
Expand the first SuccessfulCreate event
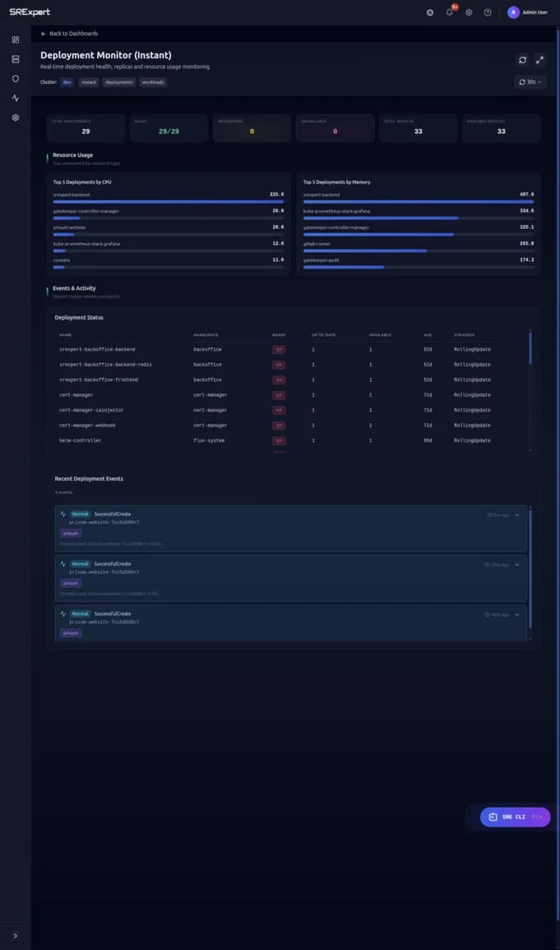(517, 515)
